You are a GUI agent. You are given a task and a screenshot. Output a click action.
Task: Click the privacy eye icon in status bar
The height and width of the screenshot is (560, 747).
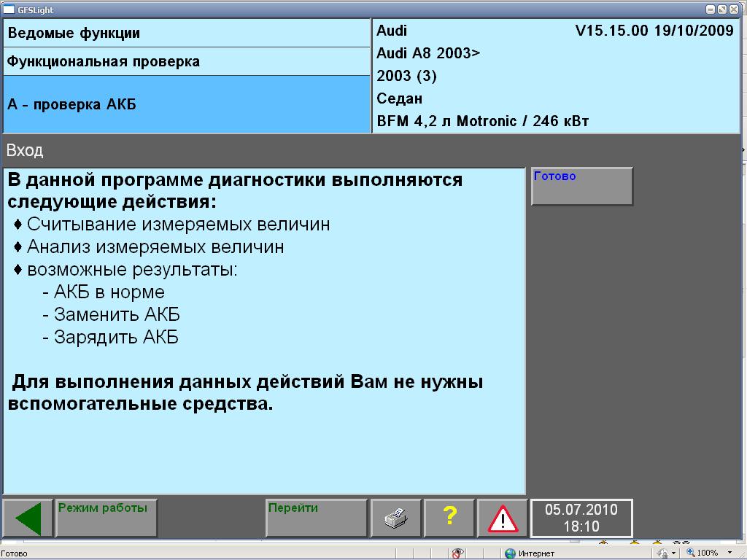(x=458, y=553)
